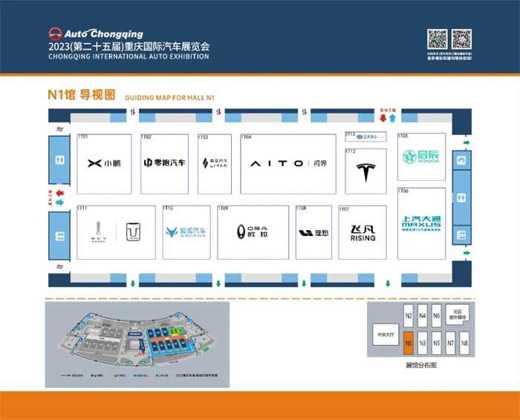The image size is (520, 420).
Task: Click the green down arrow below booth 1T11
Action: pos(133,283)
